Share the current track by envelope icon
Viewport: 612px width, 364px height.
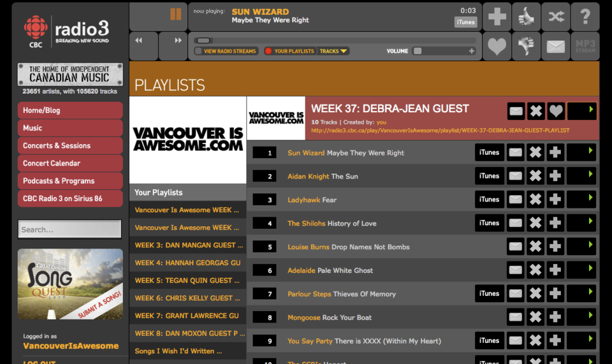[556, 46]
